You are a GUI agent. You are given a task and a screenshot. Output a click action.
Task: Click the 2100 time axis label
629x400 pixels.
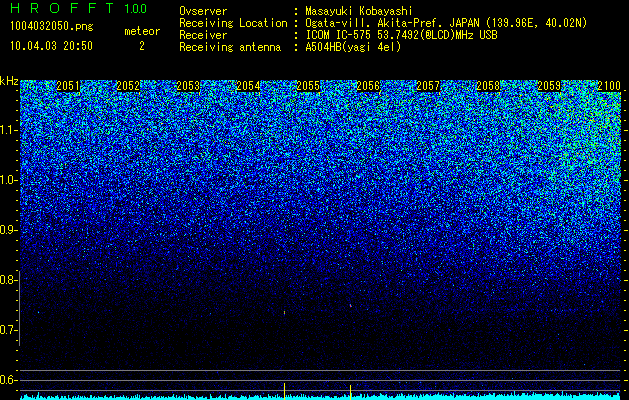pyautogui.click(x=609, y=86)
